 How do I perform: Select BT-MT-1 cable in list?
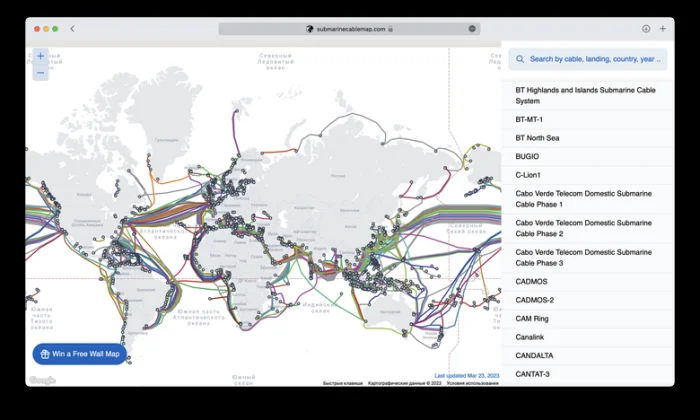[x=588, y=120]
